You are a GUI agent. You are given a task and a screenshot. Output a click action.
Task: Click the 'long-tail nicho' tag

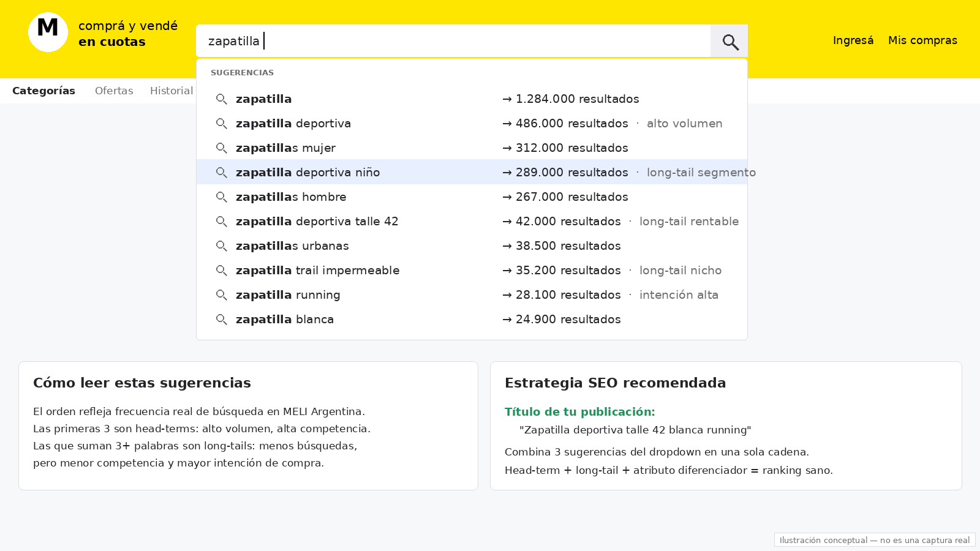click(x=680, y=270)
